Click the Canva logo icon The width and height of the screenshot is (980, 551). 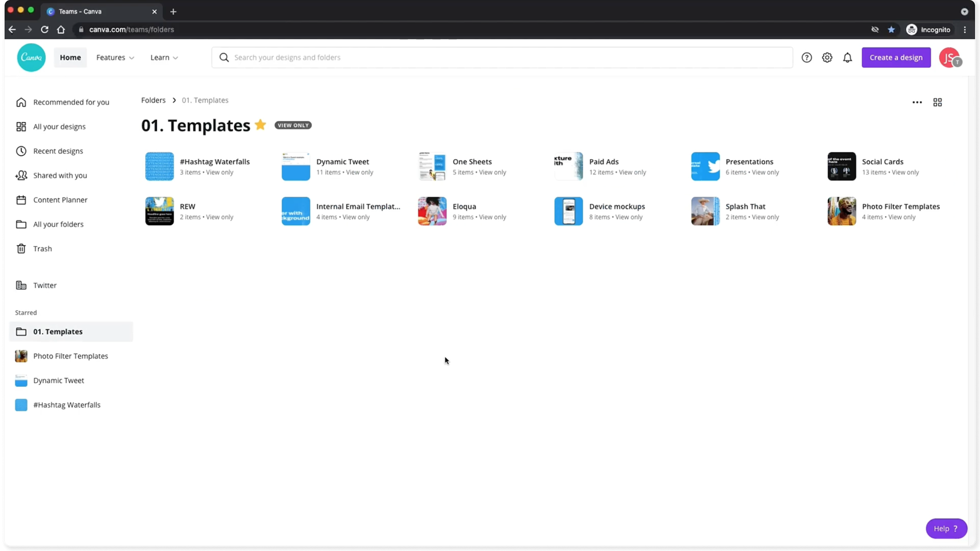(x=31, y=58)
